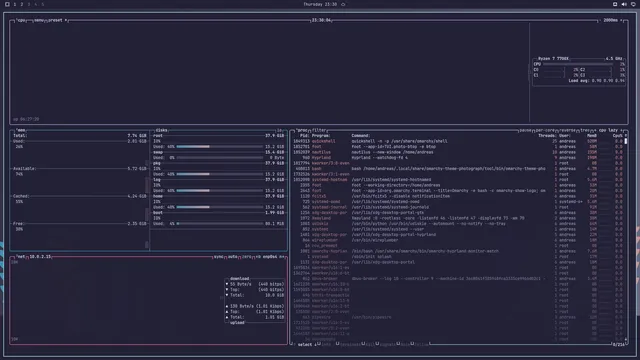The height and width of the screenshot is (360, 640).
Task: Toggle reverse sorting in the proc header
Action: (567, 130)
